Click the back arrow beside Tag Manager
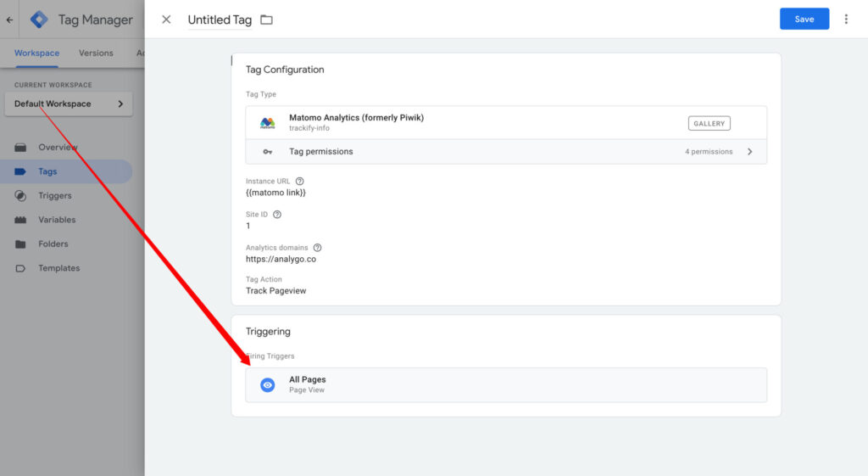Screen dimensions: 868x476 [9, 20]
